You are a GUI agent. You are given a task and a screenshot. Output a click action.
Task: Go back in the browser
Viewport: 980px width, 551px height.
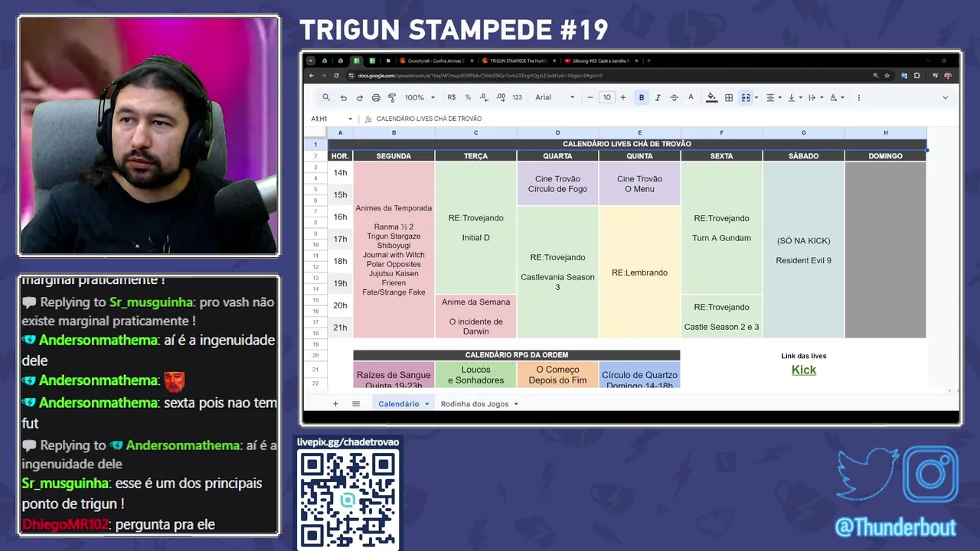312,76
